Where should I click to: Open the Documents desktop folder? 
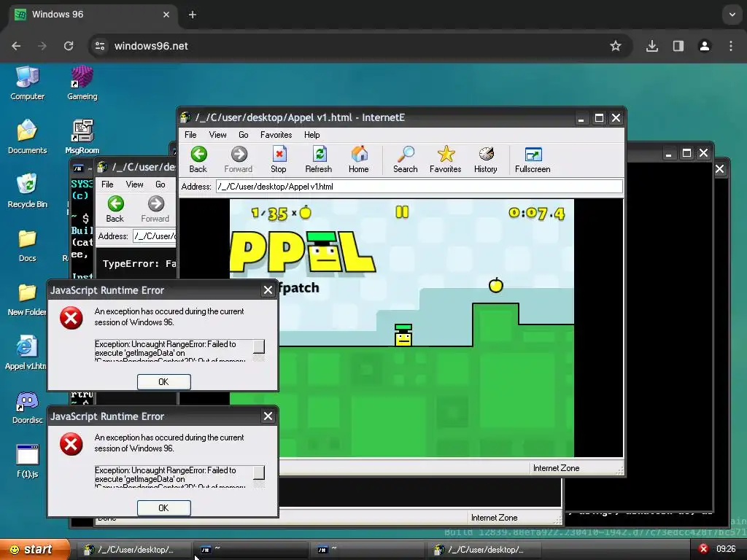[27, 138]
